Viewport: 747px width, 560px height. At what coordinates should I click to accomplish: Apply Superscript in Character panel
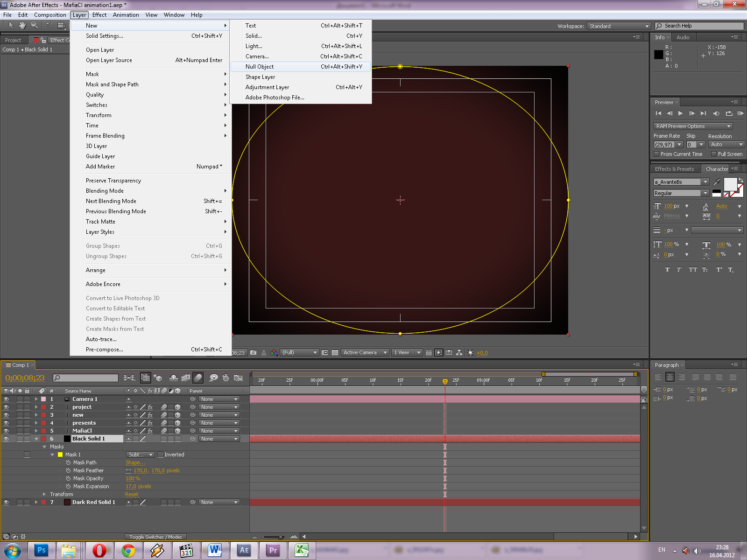(x=719, y=270)
